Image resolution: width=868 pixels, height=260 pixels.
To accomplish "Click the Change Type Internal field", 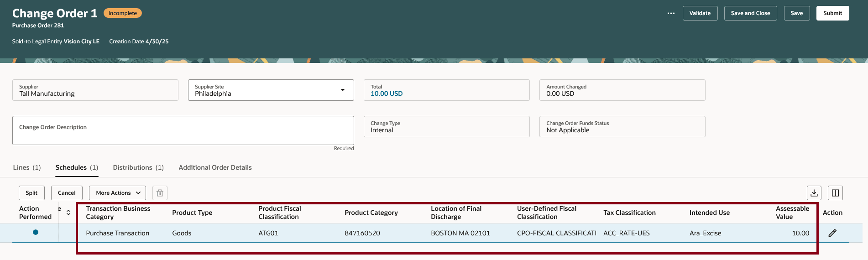I will [x=447, y=127].
